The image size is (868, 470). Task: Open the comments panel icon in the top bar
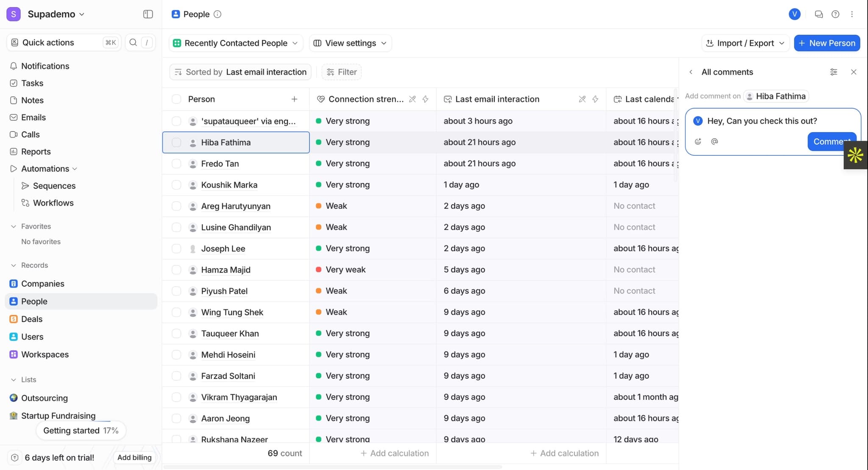coord(818,14)
